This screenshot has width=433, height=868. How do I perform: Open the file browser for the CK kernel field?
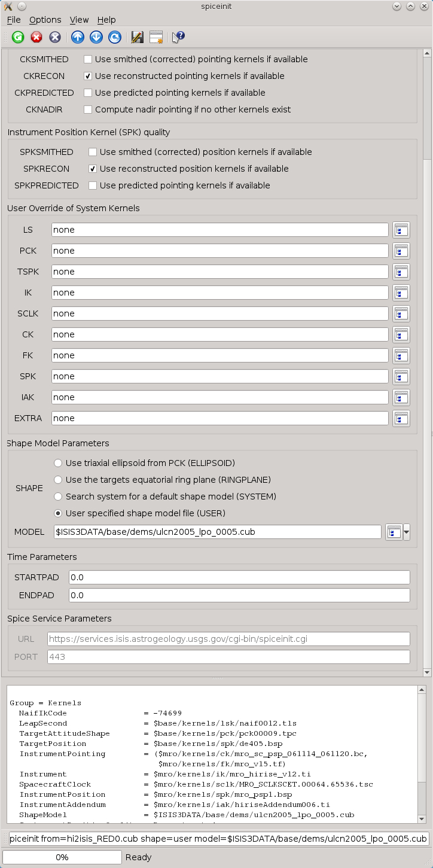click(x=401, y=334)
